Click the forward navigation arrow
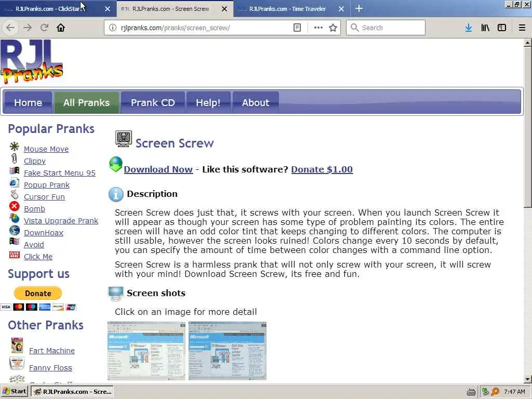532x399 pixels. point(28,28)
